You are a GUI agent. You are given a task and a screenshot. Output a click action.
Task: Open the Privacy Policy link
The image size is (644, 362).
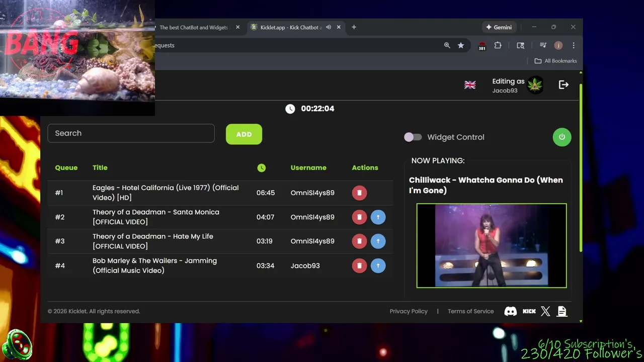409,311
